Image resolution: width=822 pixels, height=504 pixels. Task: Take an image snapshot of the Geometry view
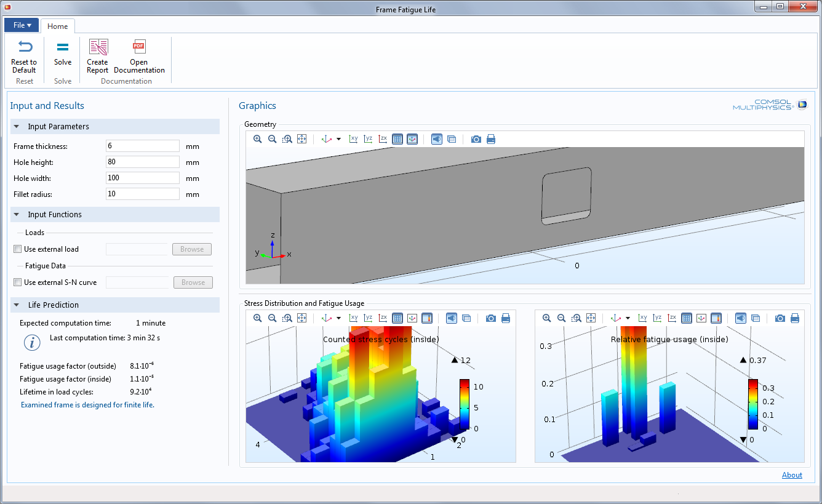(476, 139)
